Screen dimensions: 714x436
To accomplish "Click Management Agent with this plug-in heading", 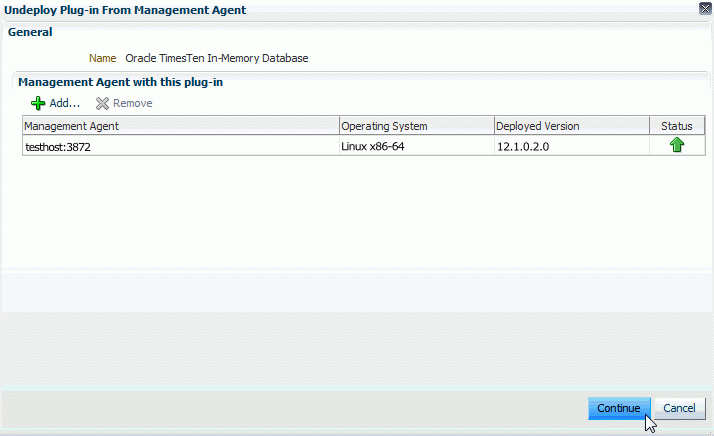I will [x=121, y=82].
